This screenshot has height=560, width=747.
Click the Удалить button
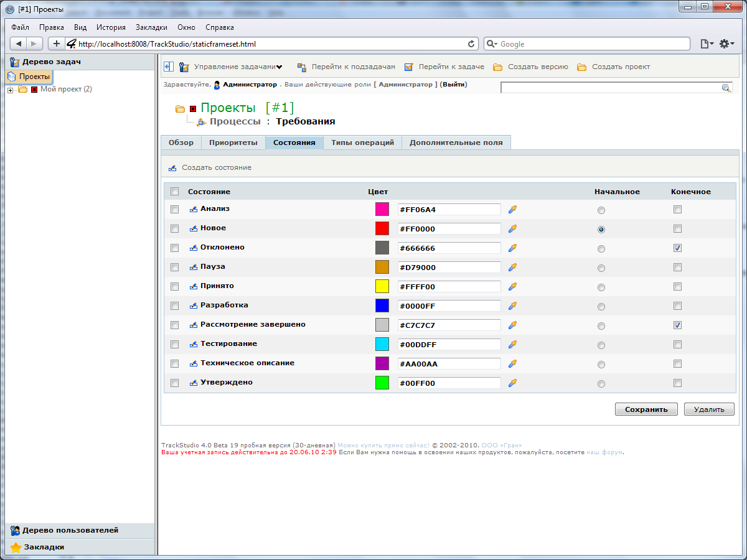709,409
